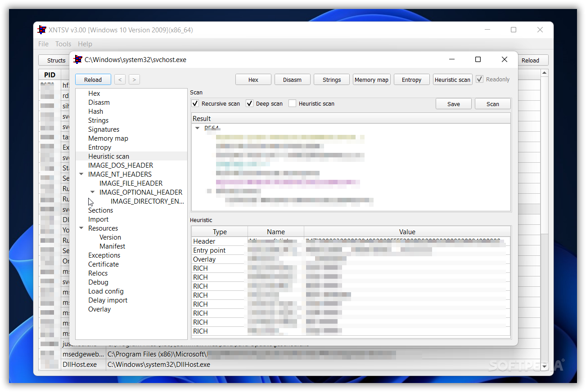
Task: Open the File menu in XNTSV window
Action: [x=43, y=44]
